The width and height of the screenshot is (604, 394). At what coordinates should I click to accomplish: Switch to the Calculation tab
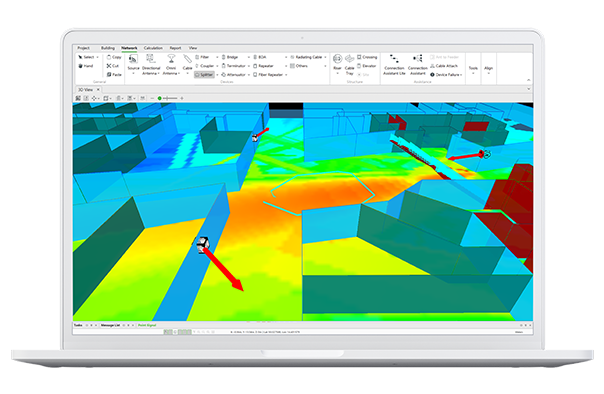pyautogui.click(x=153, y=48)
